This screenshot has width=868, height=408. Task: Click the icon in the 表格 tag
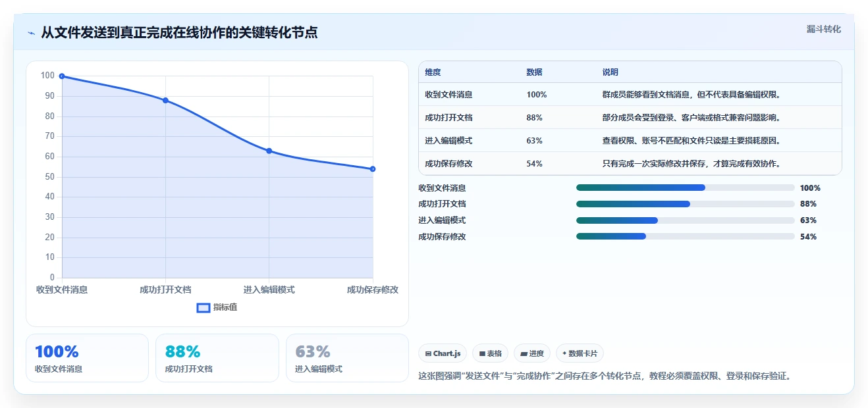pyautogui.click(x=482, y=353)
